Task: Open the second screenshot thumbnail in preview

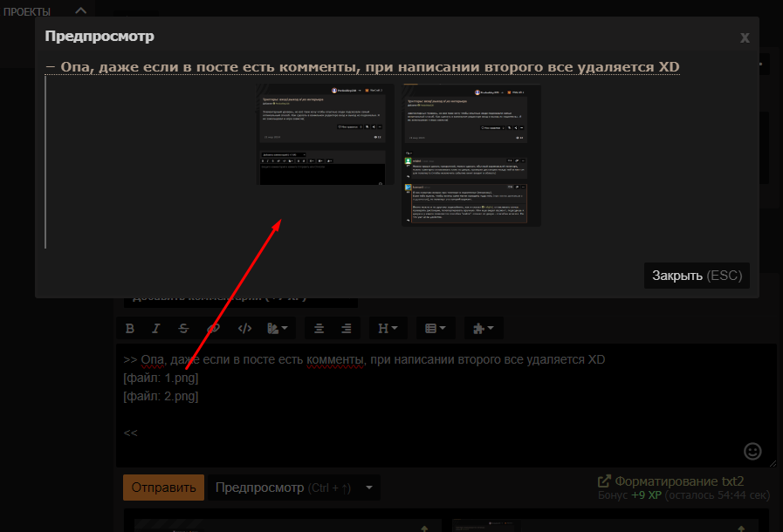Action: coord(471,155)
